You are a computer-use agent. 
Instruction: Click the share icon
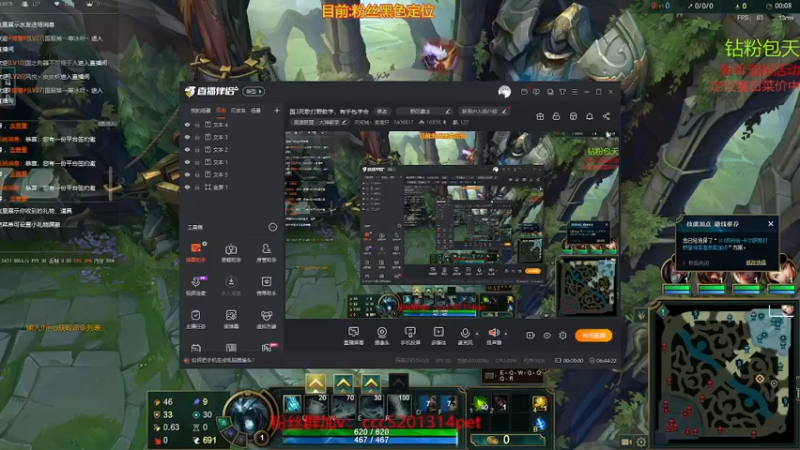pos(606,116)
